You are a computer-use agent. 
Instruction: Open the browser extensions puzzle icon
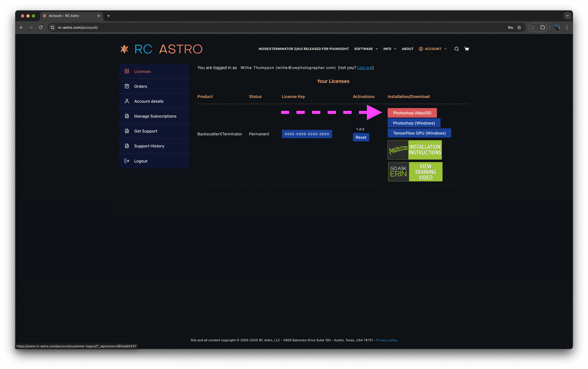pyautogui.click(x=542, y=28)
